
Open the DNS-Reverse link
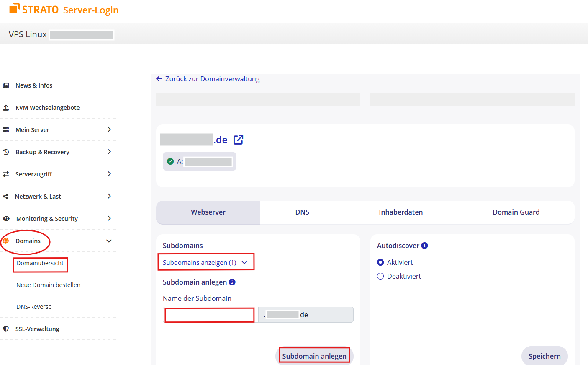point(34,307)
